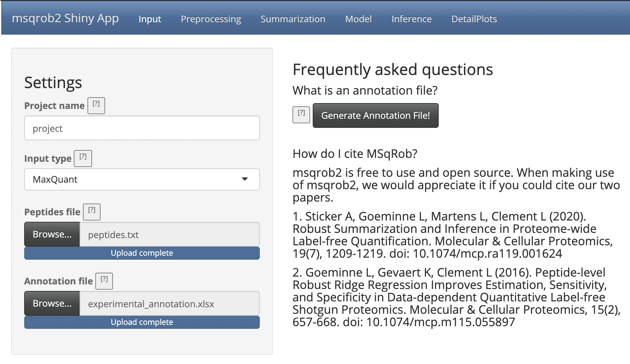Click the msqrob2 Shiny App title
The image size is (630, 364).
click(65, 18)
